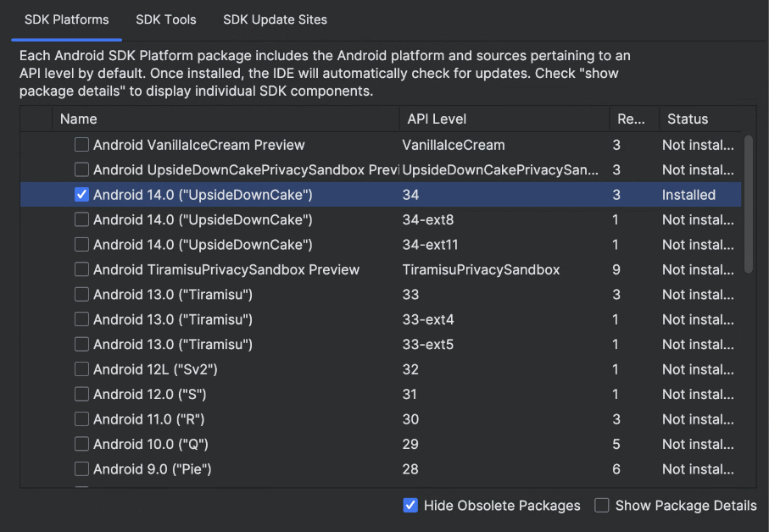
Task: Enable Android 13.0 Tiramisu API 33 checkbox
Action: [81, 295]
